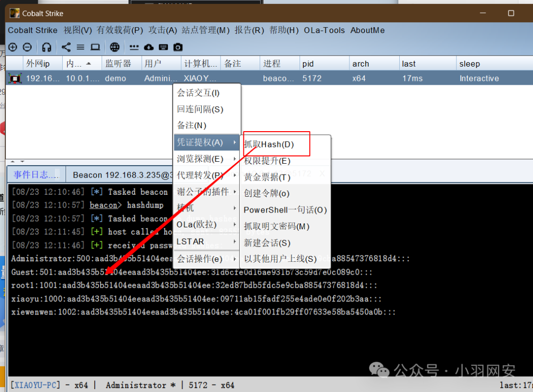This screenshot has height=392, width=533.
Task: Select 新建会话(S) from submenu
Action: [x=286, y=243]
